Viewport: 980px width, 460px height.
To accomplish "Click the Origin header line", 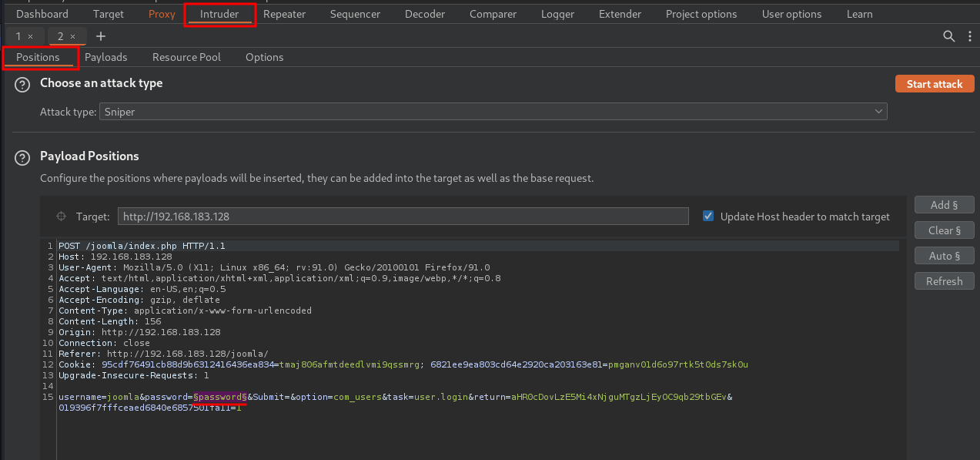I will pos(139,332).
